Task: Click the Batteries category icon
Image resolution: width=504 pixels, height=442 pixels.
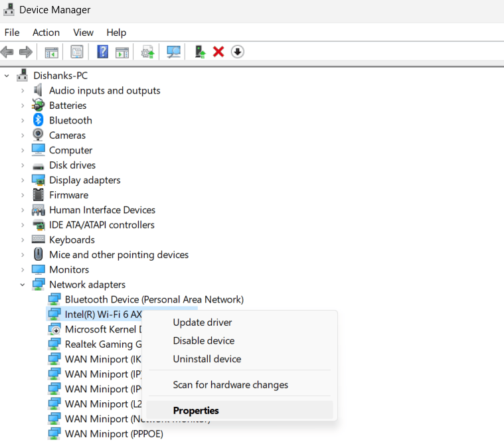Action: 38,105
